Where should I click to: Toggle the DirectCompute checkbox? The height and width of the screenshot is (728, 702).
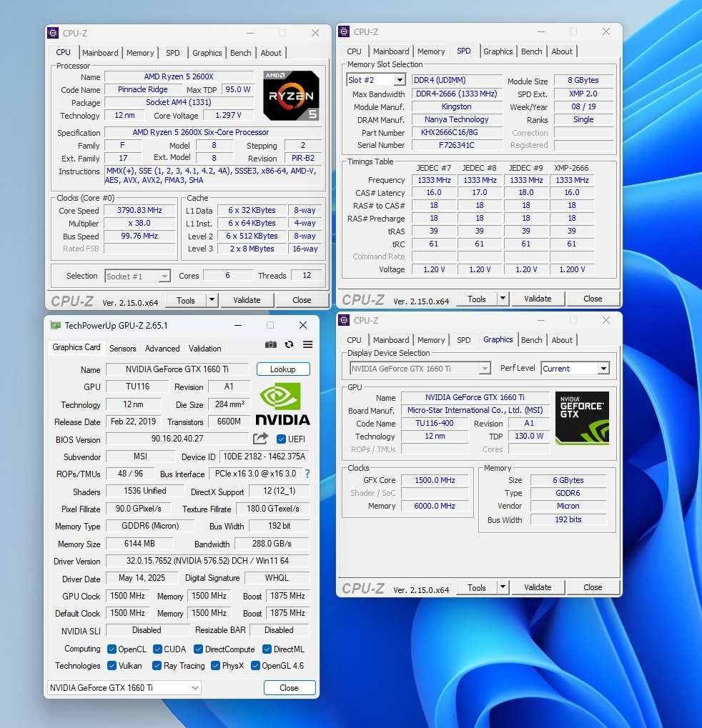[199, 649]
